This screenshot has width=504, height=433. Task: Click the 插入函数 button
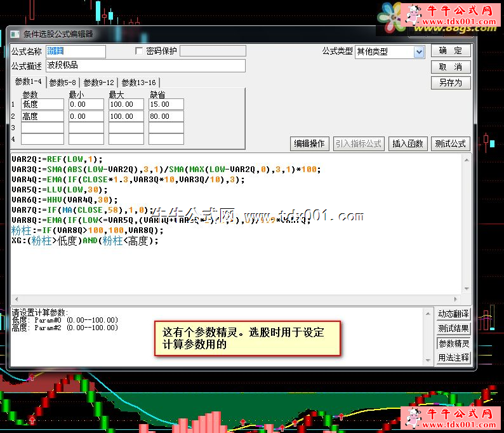click(x=408, y=143)
